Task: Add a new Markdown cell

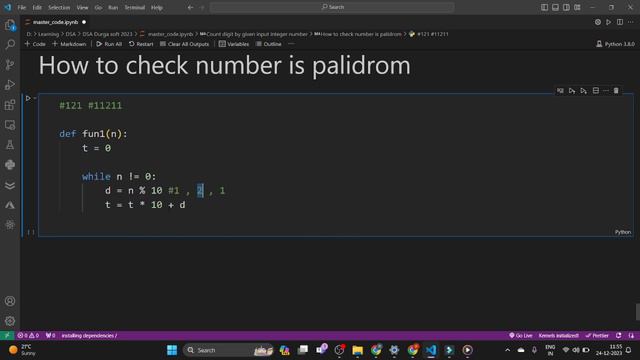Action: 69,44
